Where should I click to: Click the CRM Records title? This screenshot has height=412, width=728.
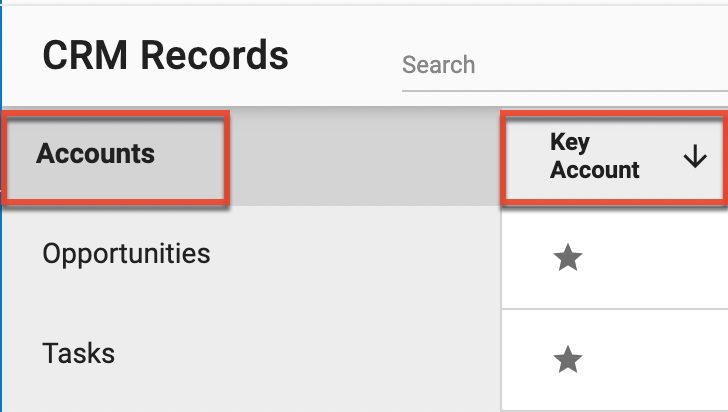(x=165, y=56)
